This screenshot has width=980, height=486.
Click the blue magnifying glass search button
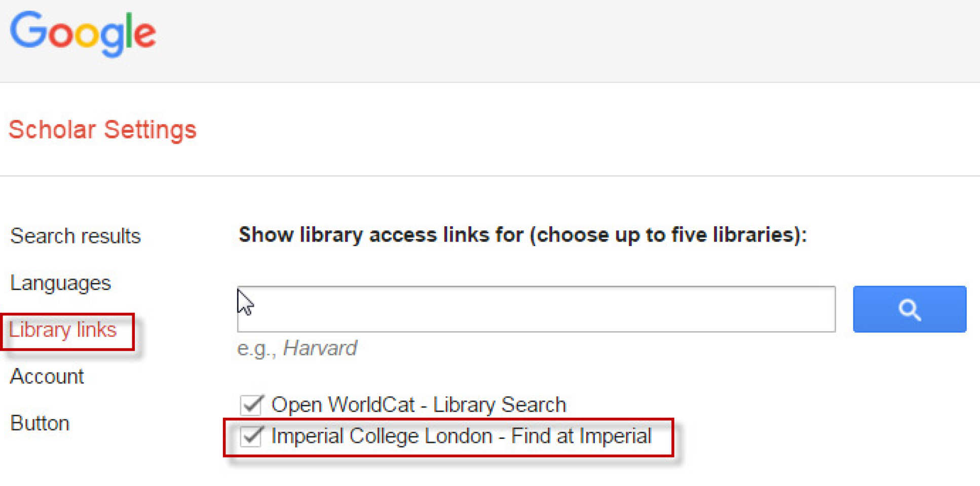(x=909, y=309)
